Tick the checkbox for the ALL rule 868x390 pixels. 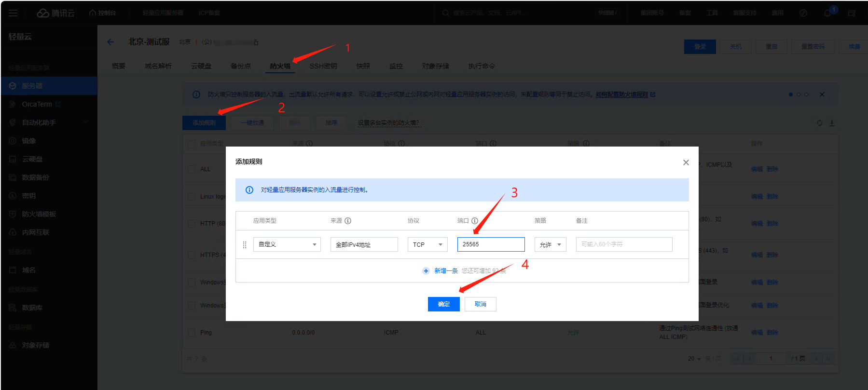pos(192,169)
